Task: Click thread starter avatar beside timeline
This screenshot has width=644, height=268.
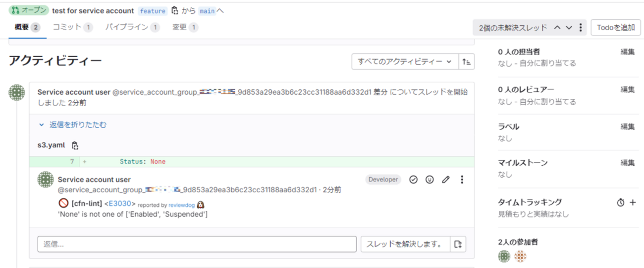Action: [17, 92]
